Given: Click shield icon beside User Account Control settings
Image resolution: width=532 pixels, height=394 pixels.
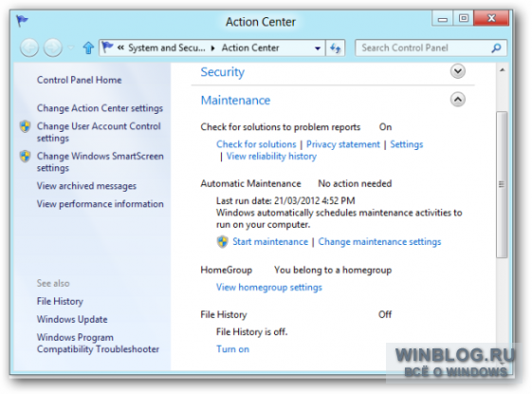Looking at the screenshot, I should pyautogui.click(x=25, y=126).
